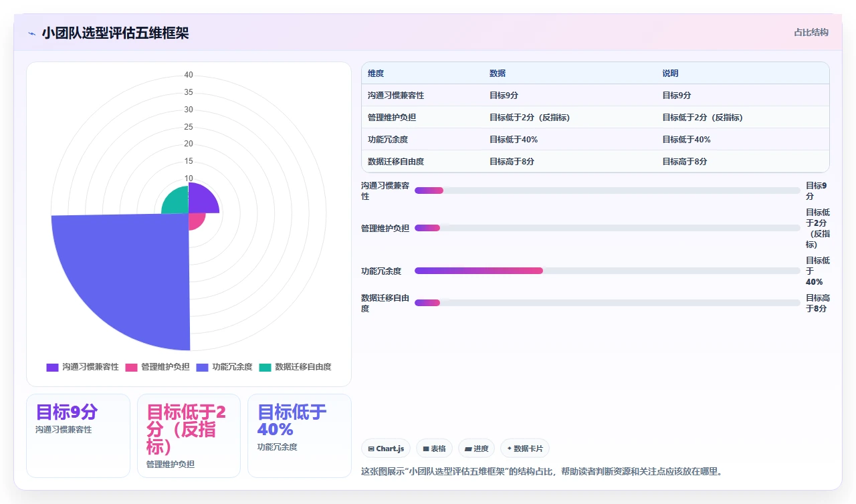Click the 功能冗余度 progress bar

click(x=607, y=271)
